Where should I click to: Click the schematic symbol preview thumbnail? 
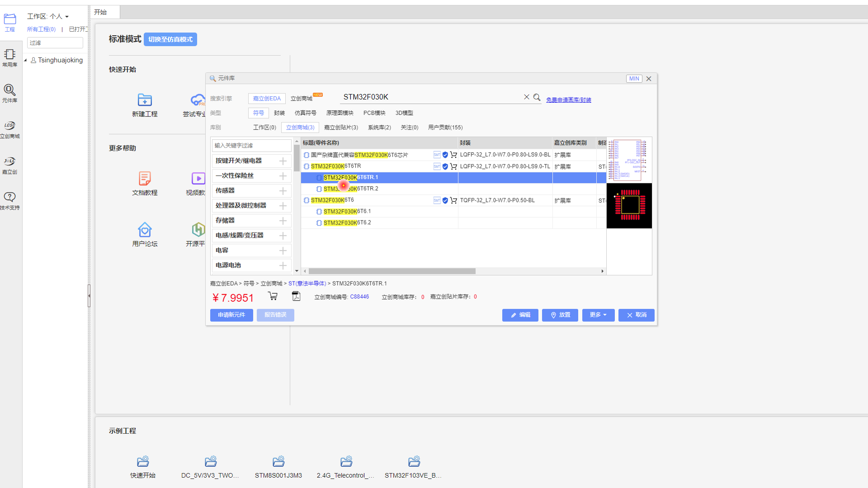coord(629,160)
